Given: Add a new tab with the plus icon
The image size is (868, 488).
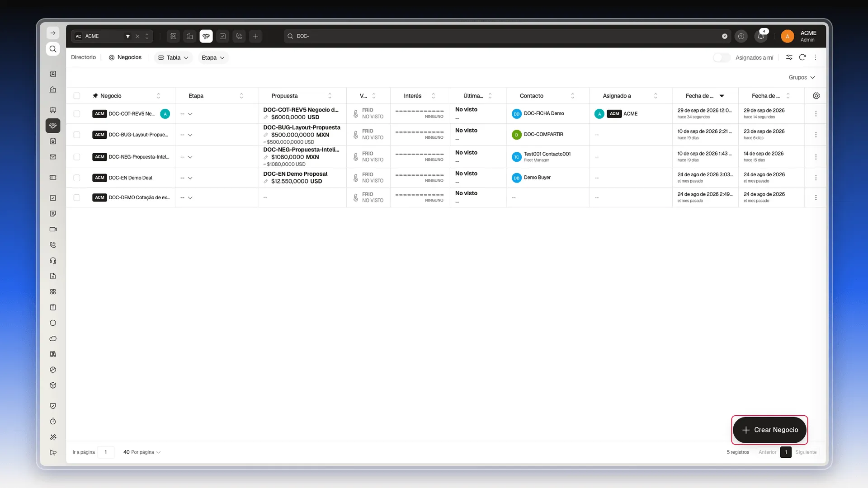Looking at the screenshot, I should click(255, 36).
